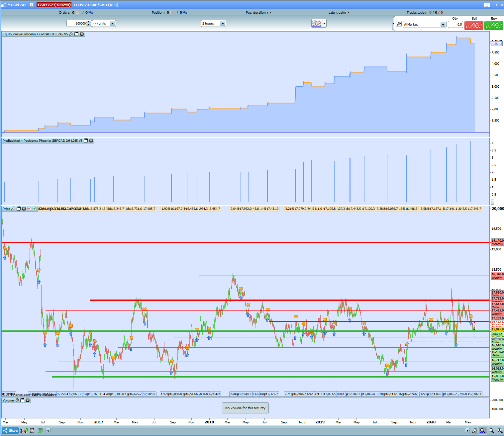Viewport: 504px width, 436px height.
Task: Open position settings gear icon
Action: [x=185, y=13]
